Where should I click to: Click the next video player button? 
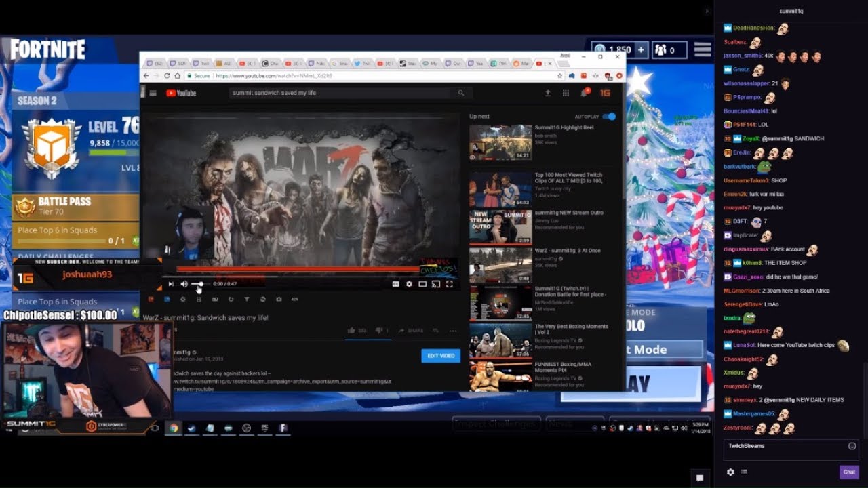pyautogui.click(x=171, y=284)
